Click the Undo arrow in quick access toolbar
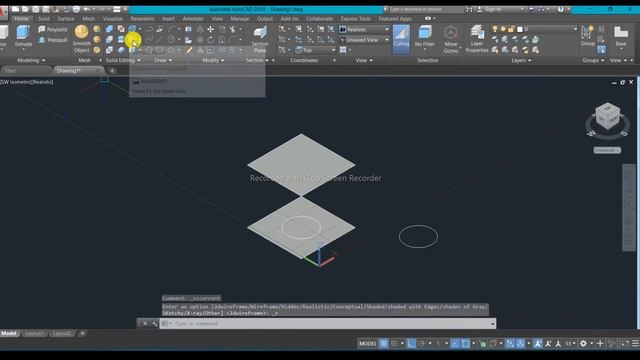The height and width of the screenshot is (360, 640). coord(87,9)
